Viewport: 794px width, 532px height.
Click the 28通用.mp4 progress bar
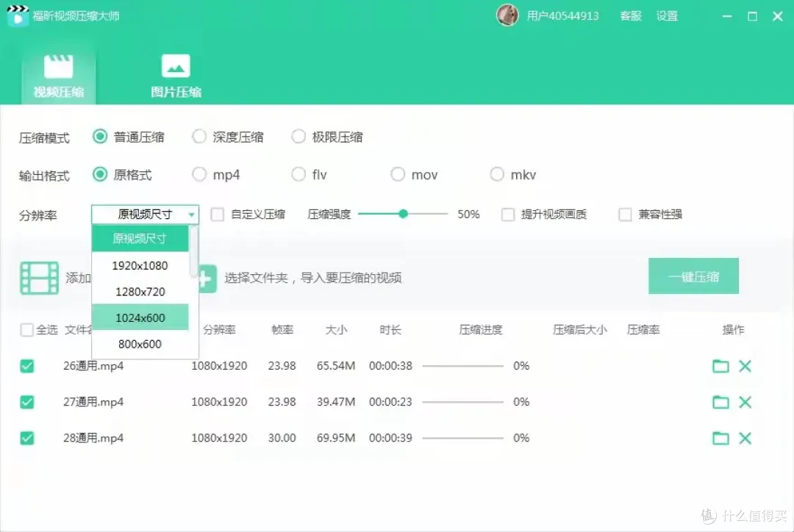(x=463, y=438)
